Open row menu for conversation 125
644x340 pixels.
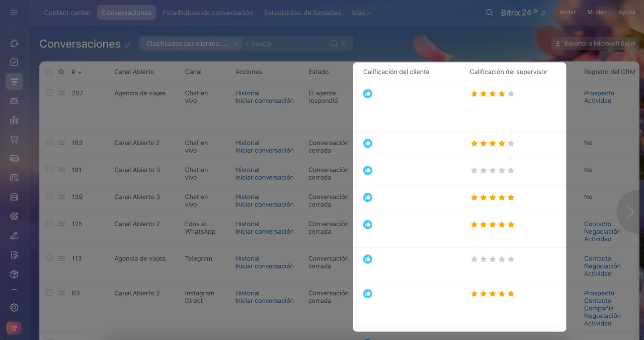(61, 224)
